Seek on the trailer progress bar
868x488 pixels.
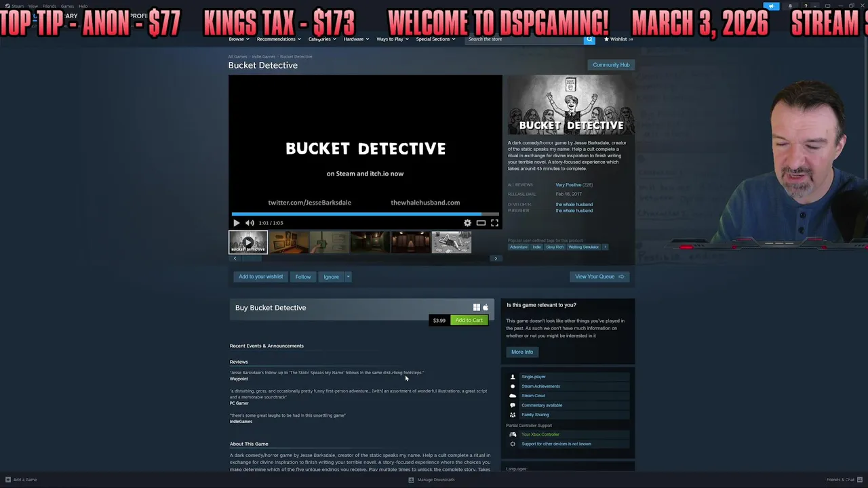click(366, 214)
